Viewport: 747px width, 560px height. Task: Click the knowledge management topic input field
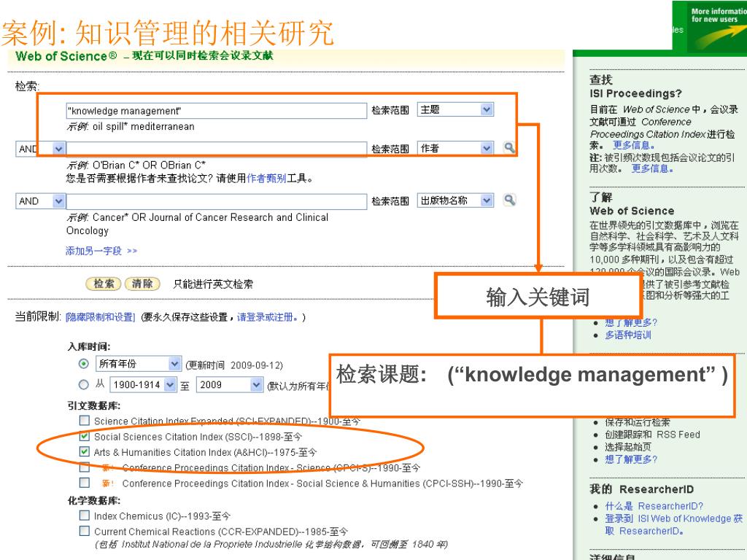tap(216, 111)
